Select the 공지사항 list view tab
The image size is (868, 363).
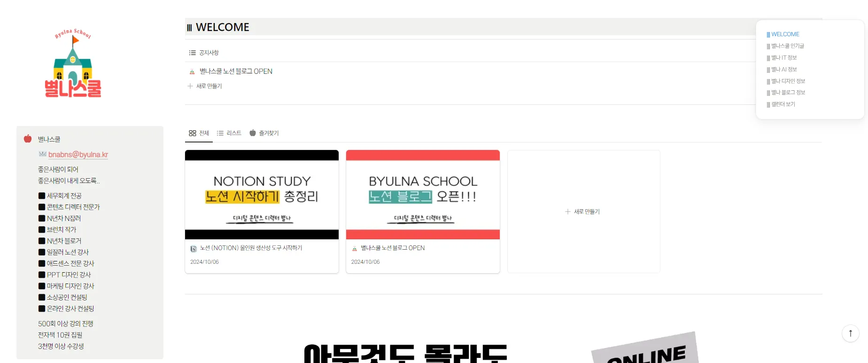[204, 53]
